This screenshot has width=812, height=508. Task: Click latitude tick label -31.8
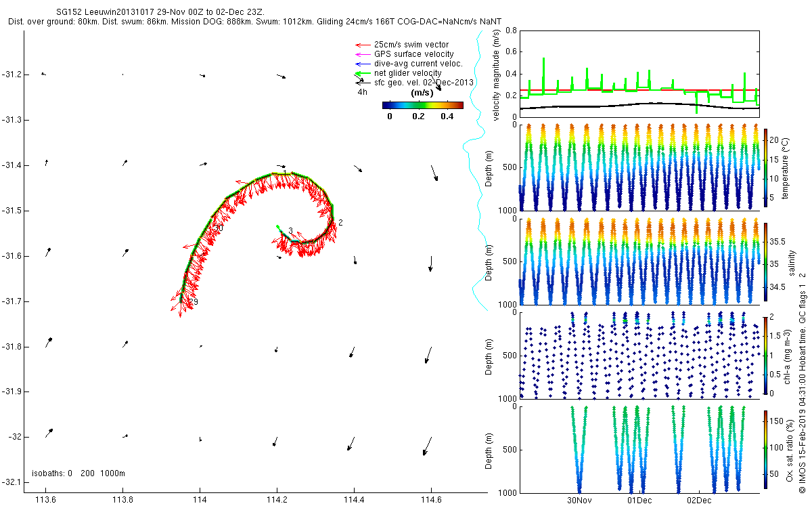[x=12, y=347]
